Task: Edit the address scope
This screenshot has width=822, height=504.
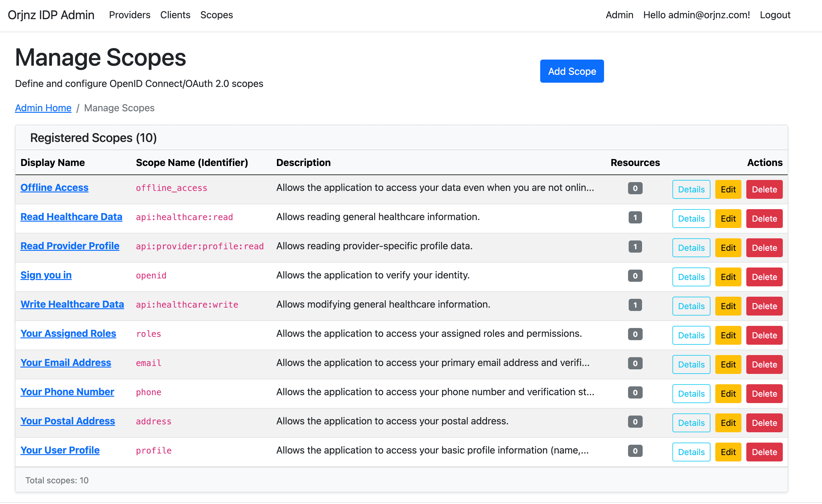Action: pyautogui.click(x=728, y=423)
